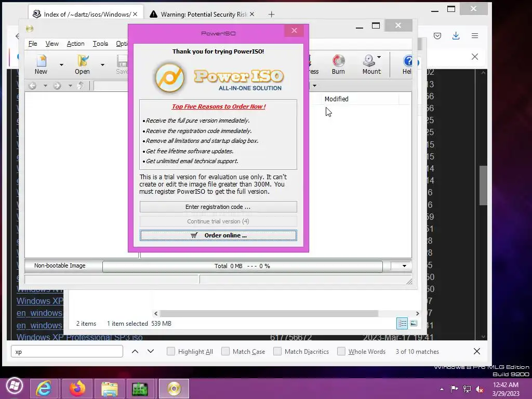Close the Index of tab
This screenshot has height=399, width=532.
click(135, 14)
